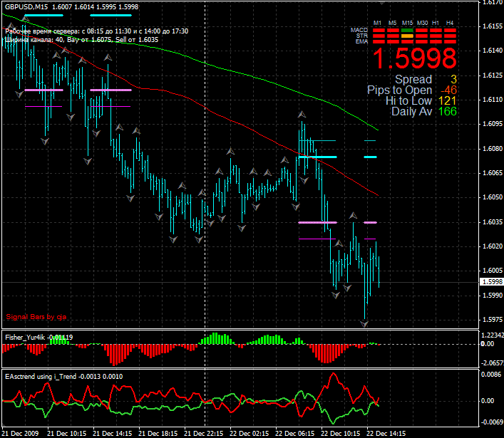Click the green MACD M15 signal block
504x438 pixels.
pos(407,31)
